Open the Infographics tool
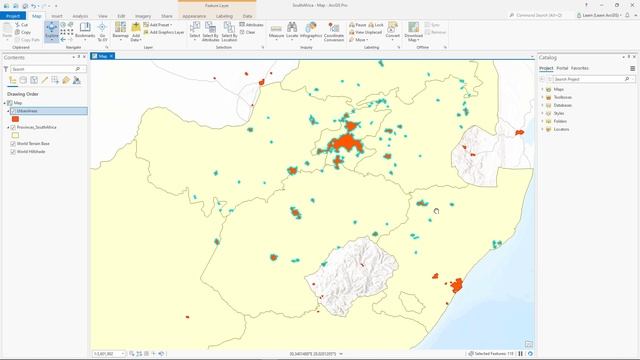The image size is (640, 360). point(311,31)
